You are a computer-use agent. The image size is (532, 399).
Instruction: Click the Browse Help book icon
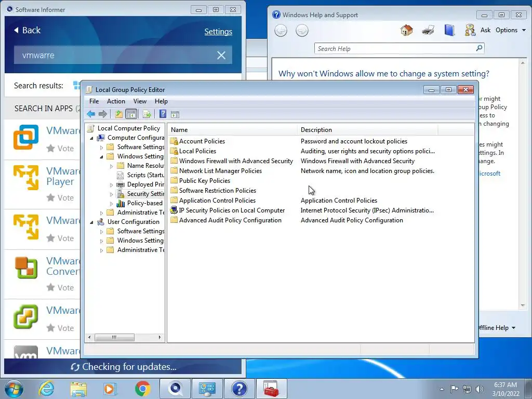click(449, 30)
